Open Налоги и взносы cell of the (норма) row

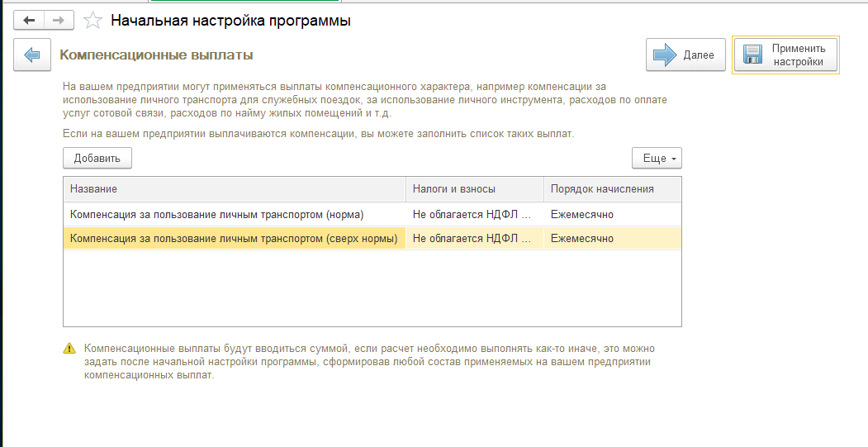pyautogui.click(x=475, y=214)
